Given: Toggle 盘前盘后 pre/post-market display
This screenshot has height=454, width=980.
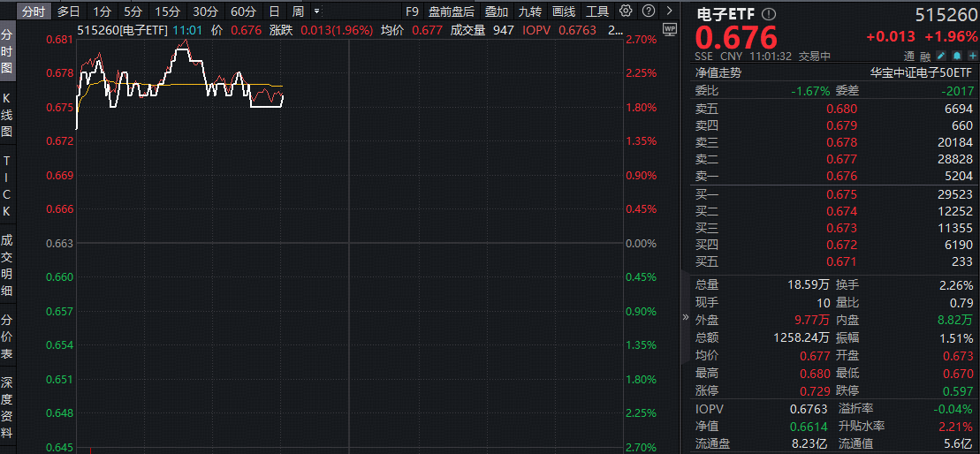Looking at the screenshot, I should click(x=451, y=11).
